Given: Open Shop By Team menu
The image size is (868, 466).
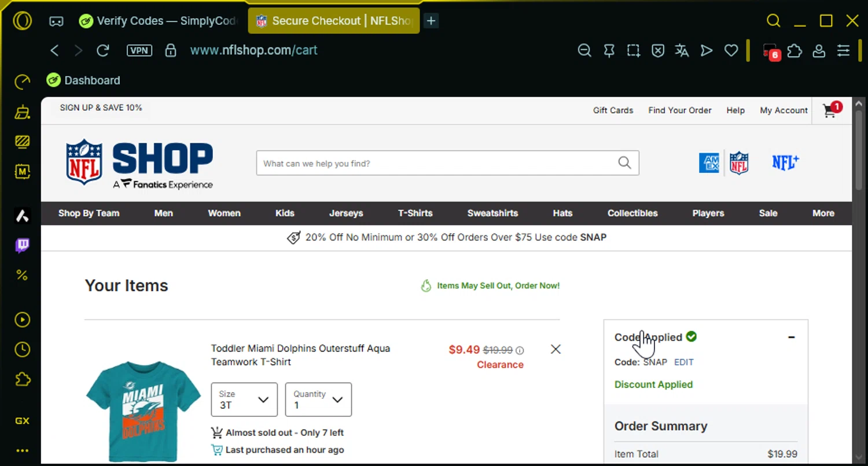Looking at the screenshot, I should click(x=89, y=213).
